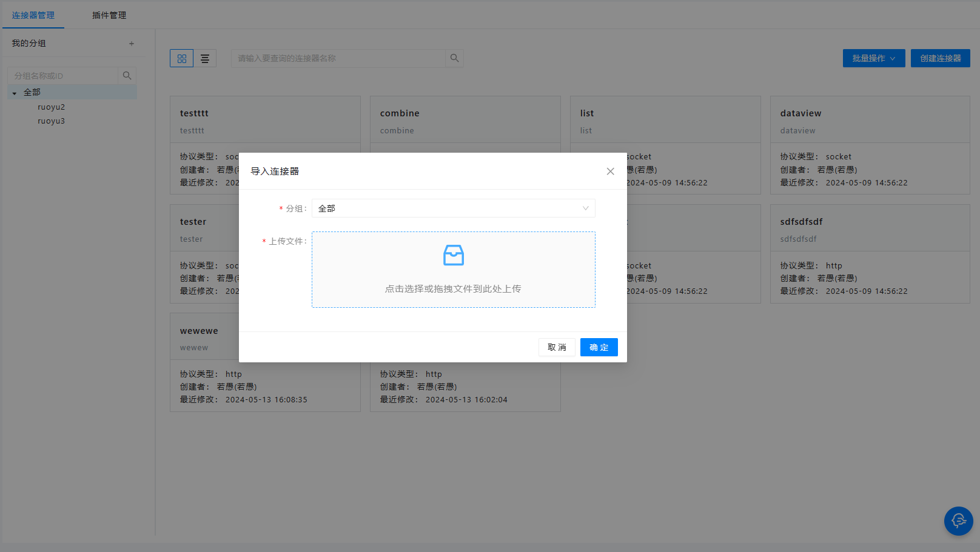The width and height of the screenshot is (980, 552).
Task: Focus the 分组名称或ID search field
Action: coord(63,76)
